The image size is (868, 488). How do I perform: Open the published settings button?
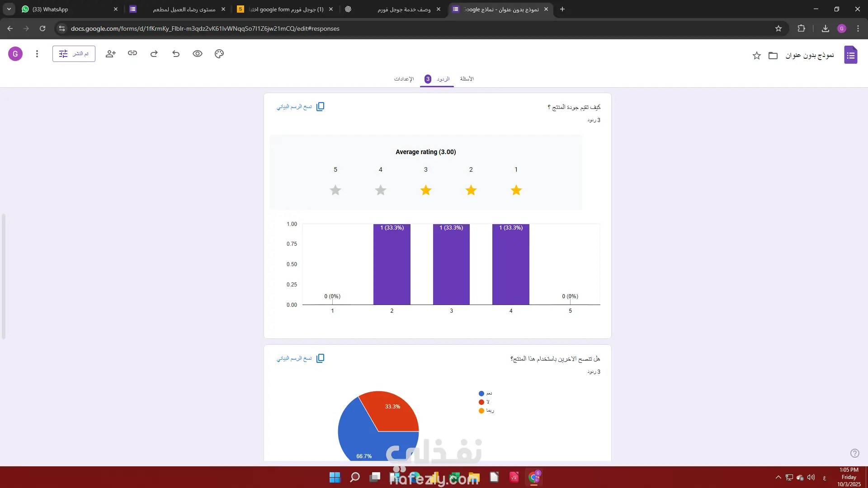click(x=74, y=54)
